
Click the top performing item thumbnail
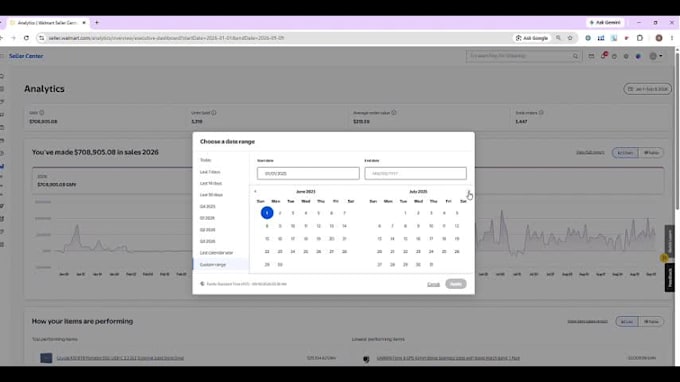coord(46,358)
